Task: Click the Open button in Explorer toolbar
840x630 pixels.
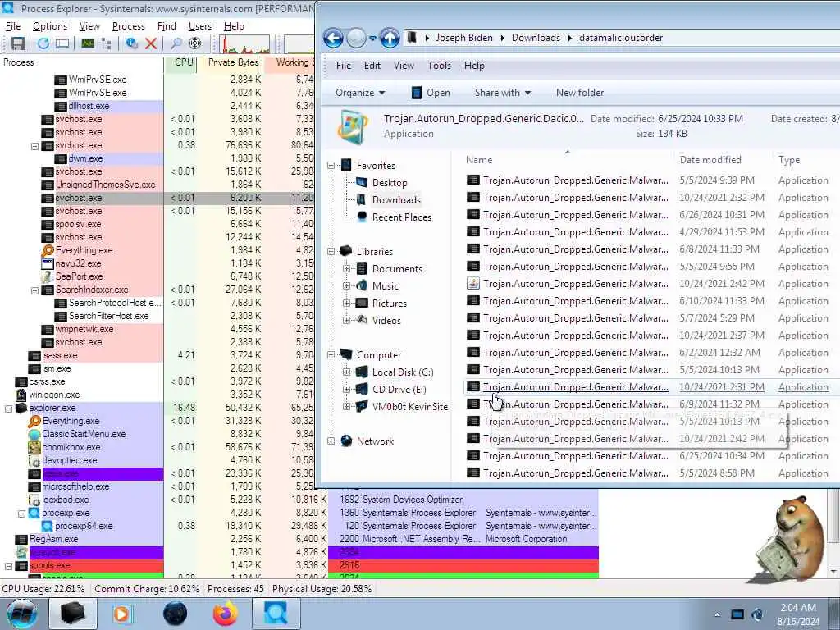Action: (x=431, y=93)
